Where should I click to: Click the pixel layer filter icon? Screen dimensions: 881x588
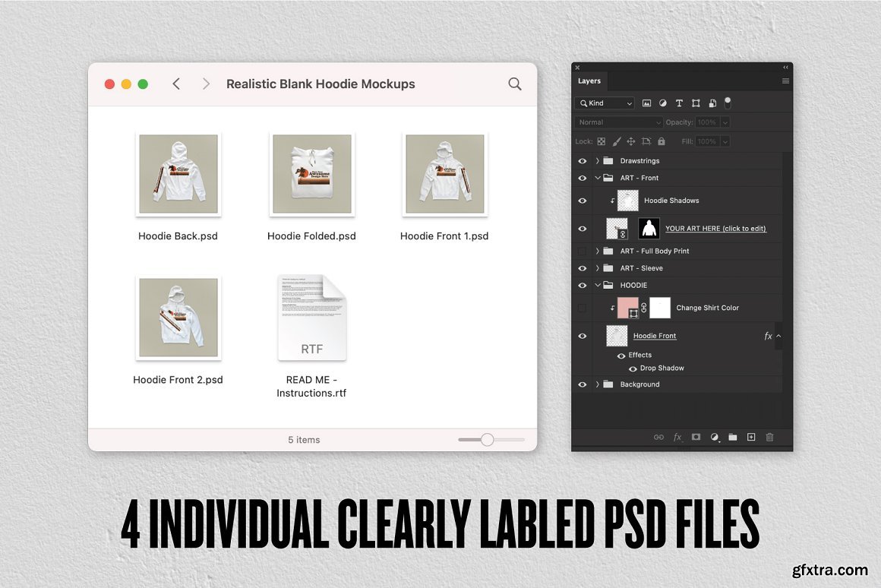pos(647,103)
